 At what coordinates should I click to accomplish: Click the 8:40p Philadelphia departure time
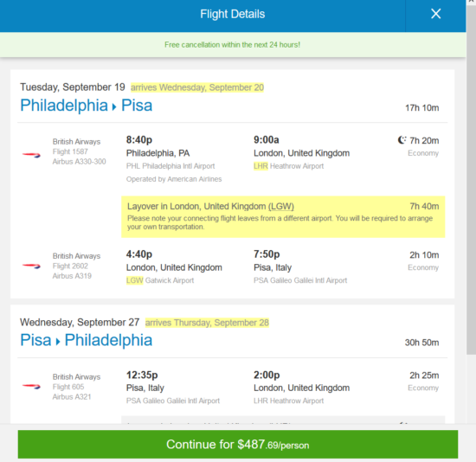tap(139, 140)
